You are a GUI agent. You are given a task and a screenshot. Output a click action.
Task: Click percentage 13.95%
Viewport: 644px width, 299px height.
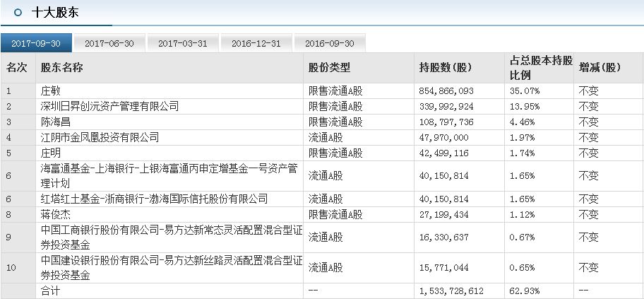click(x=525, y=107)
